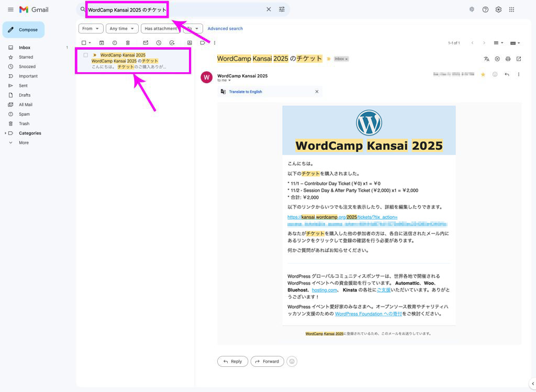This screenshot has width=536, height=392.
Task: Click the Snooze clock icon in toolbar
Action: (159, 42)
